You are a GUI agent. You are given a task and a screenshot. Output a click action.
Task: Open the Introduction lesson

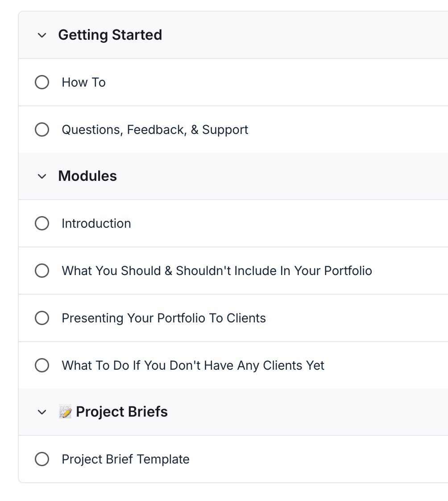pyautogui.click(x=96, y=223)
